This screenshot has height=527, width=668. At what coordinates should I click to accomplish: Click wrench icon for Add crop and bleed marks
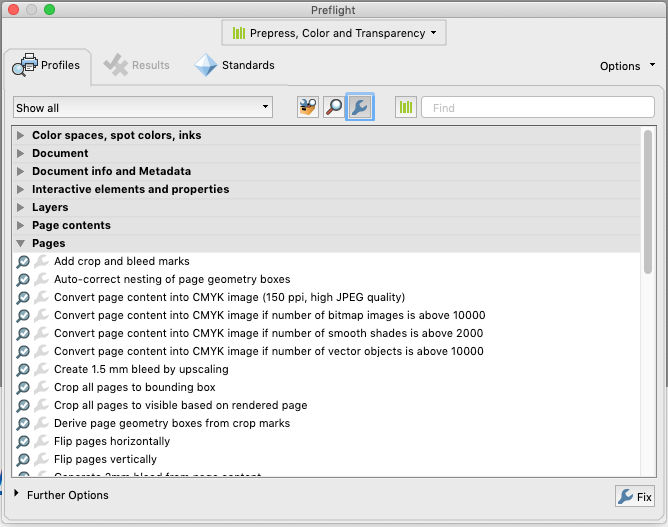click(41, 261)
